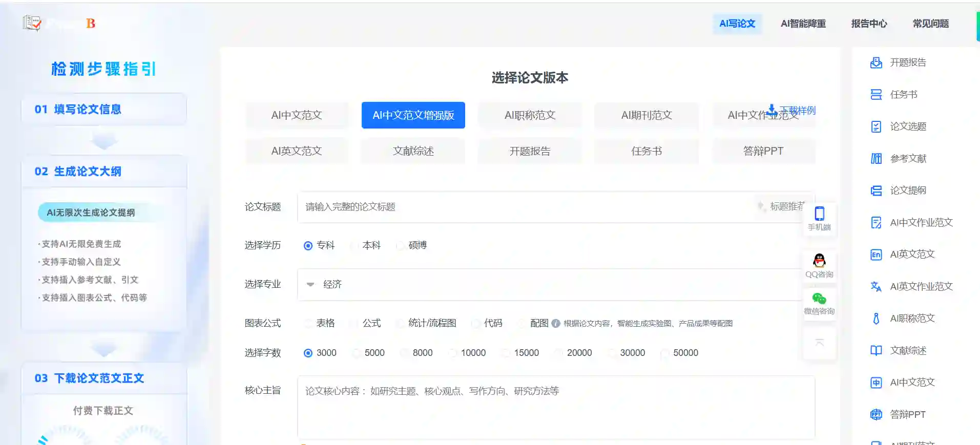Choose the AI英文范文 version button

click(x=297, y=151)
